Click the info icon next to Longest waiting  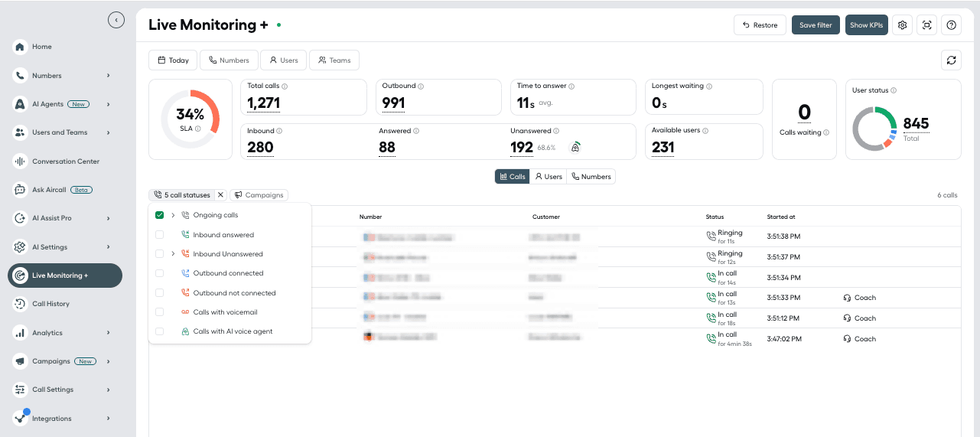[709, 86]
